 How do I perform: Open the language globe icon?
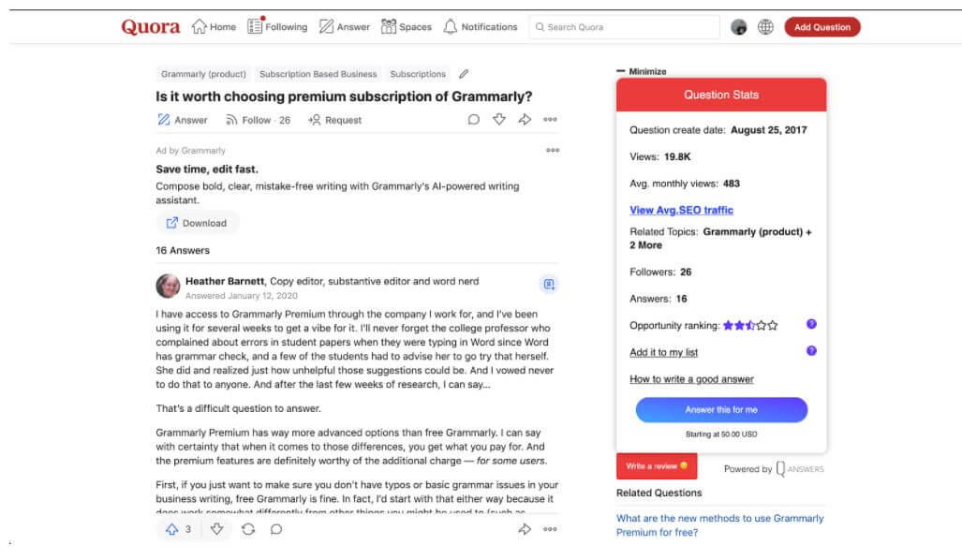point(766,26)
